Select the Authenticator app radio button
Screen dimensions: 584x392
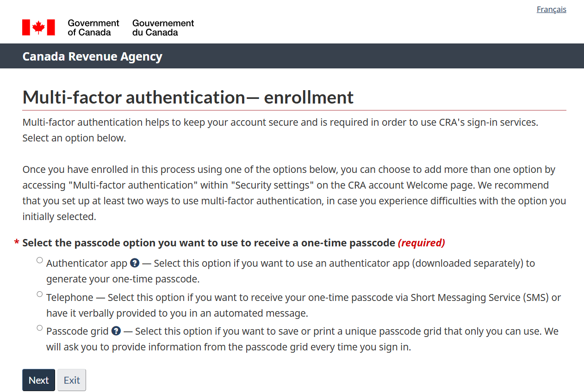pos(39,260)
